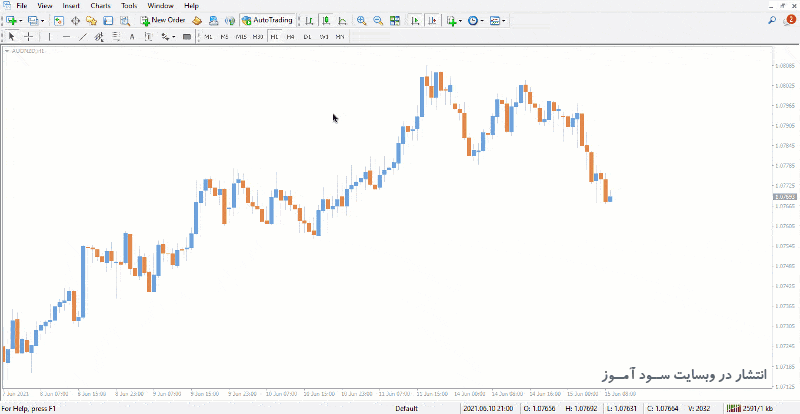
Task: Click the New Order button
Action: (x=163, y=20)
